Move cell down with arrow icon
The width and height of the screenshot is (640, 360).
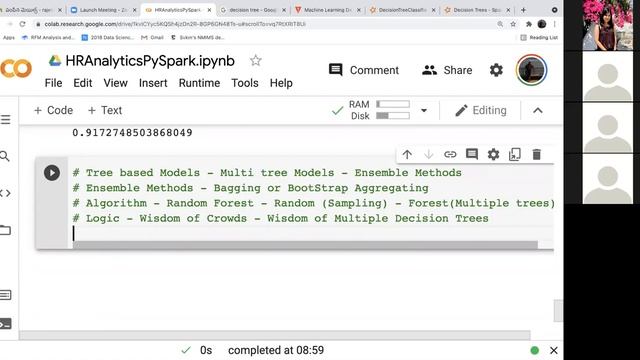429,155
